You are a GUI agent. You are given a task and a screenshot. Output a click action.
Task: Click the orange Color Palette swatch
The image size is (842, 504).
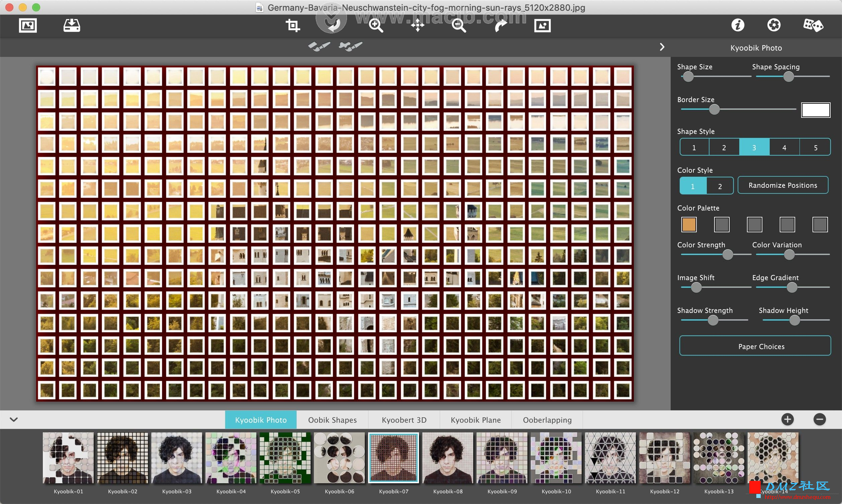click(689, 225)
